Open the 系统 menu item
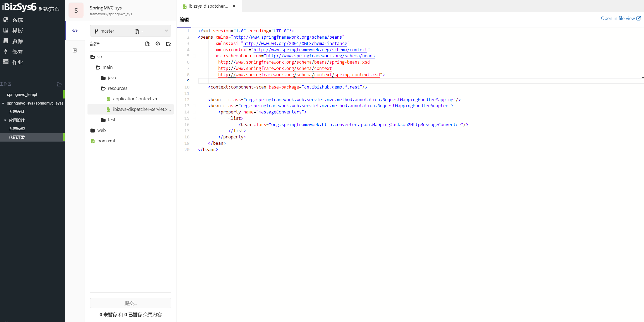644x322 pixels. 17,20
